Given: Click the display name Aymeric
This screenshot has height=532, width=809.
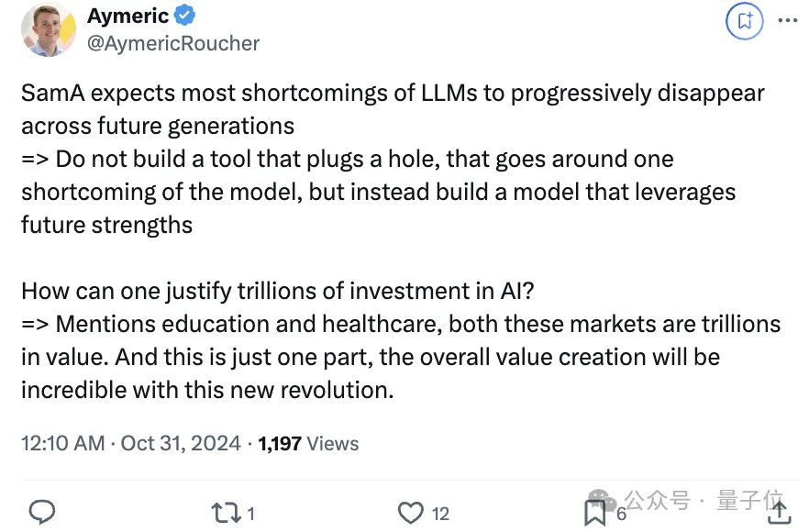Looking at the screenshot, I should tap(128, 16).
